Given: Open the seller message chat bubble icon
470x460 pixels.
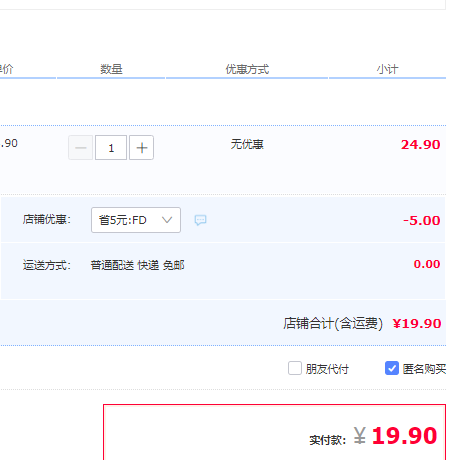Looking at the screenshot, I should tap(200, 220).
